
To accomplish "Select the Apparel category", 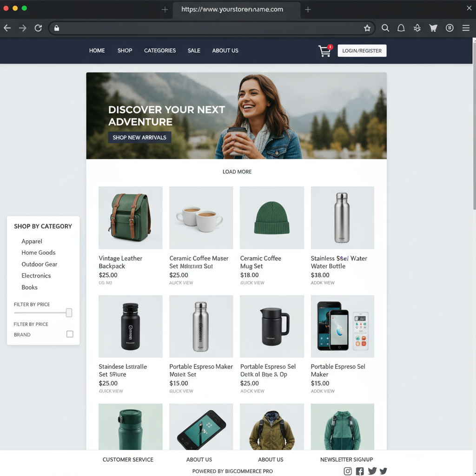I will pyautogui.click(x=32, y=241).
